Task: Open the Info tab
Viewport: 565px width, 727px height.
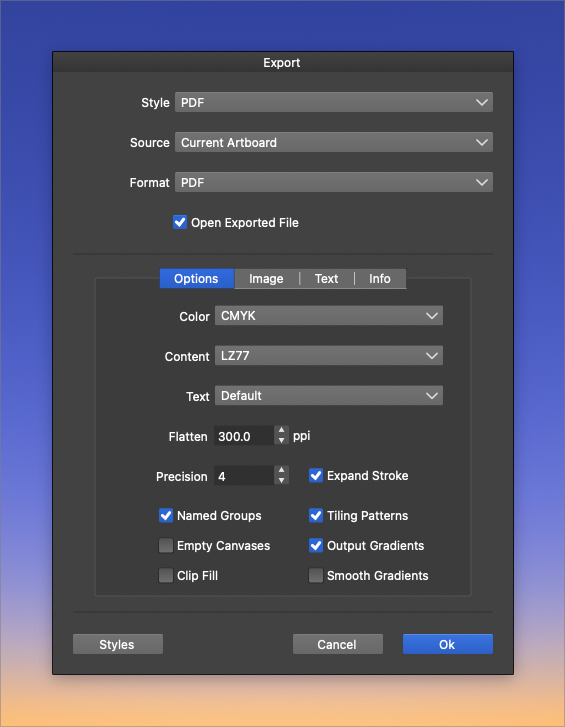Action: (380, 279)
